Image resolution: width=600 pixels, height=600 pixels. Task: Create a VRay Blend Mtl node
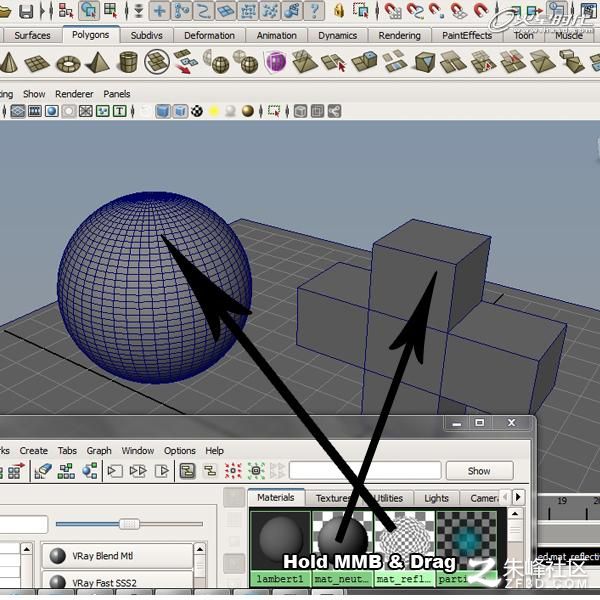tap(117, 556)
